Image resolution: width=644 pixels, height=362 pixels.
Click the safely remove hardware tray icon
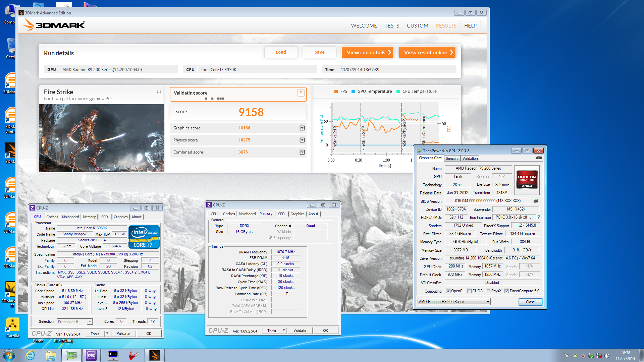click(x=591, y=356)
